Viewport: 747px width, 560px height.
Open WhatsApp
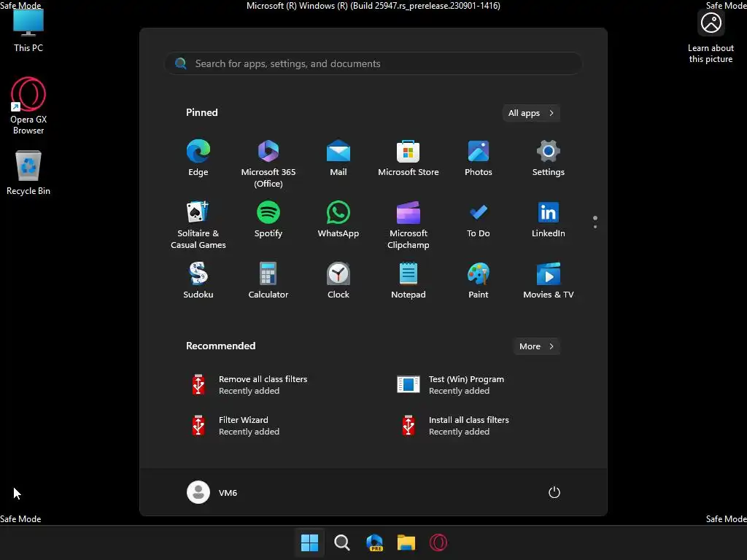coord(338,219)
